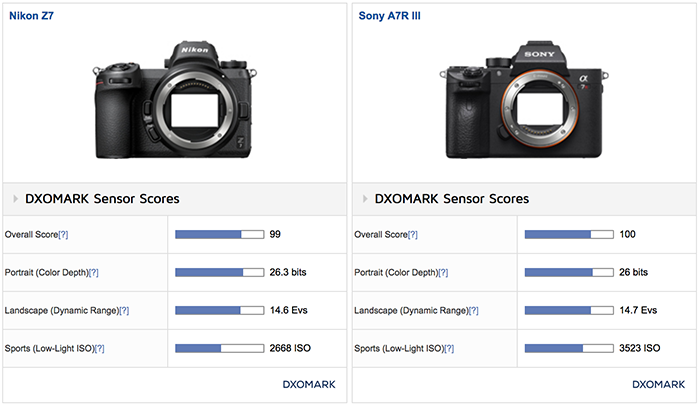The image size is (700, 408).
Task: Select the value 26.3 bits
Action: [x=288, y=272]
